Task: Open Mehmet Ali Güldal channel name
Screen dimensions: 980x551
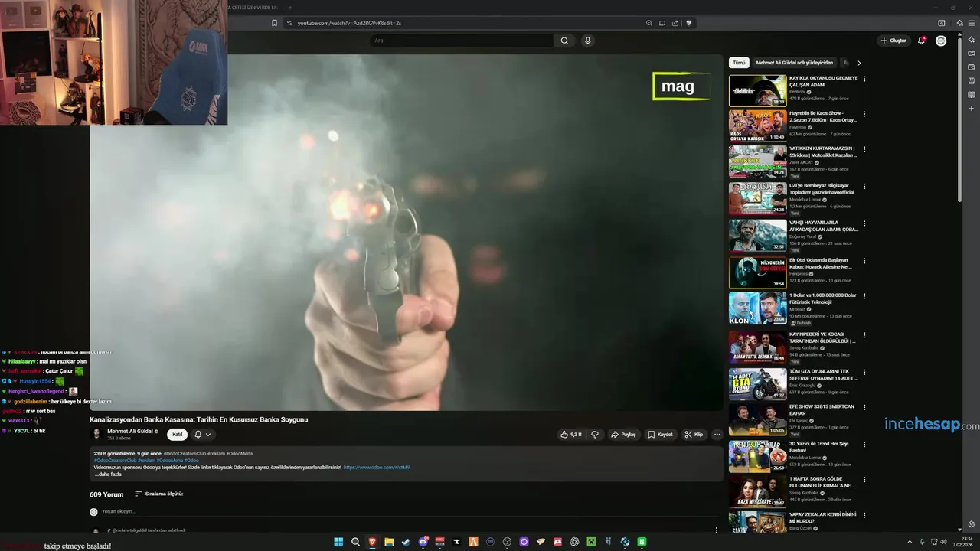Action: tap(130, 431)
